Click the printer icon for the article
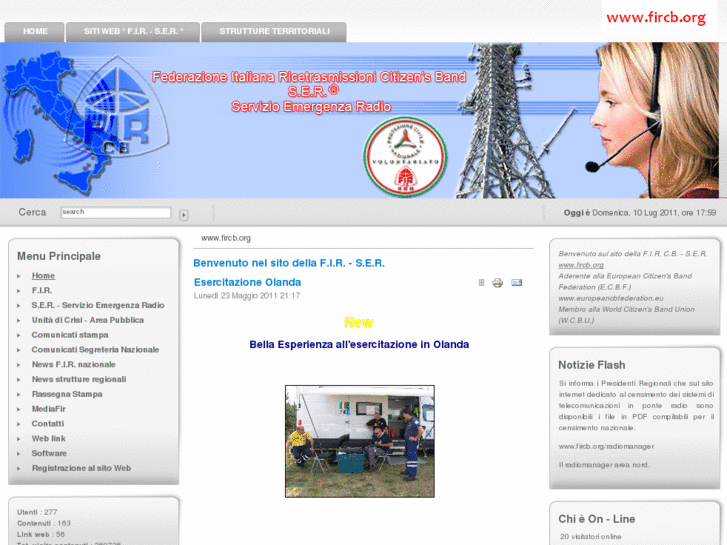Viewport: 727px width, 545px height. point(497,282)
